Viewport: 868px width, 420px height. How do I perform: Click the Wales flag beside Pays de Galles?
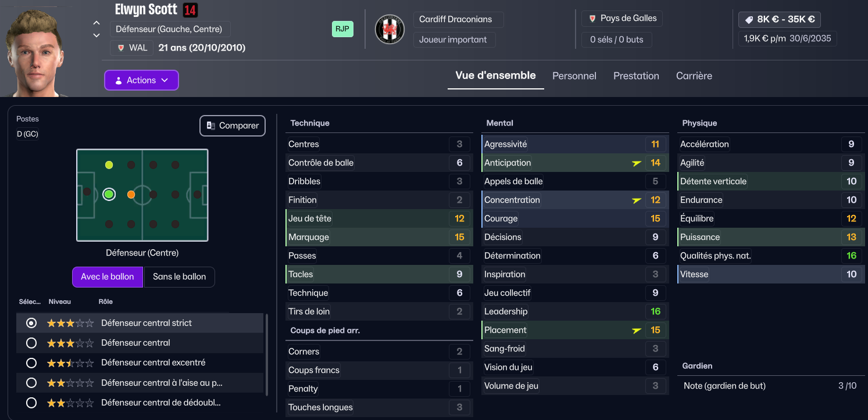(x=592, y=19)
